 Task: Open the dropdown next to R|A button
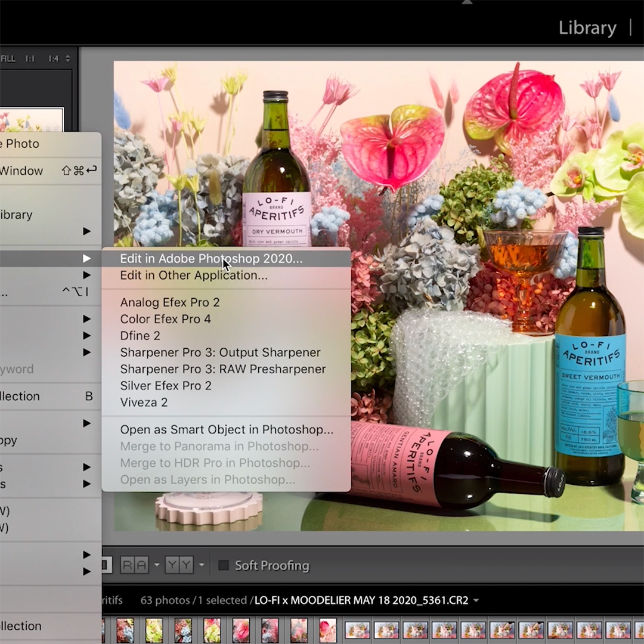(156, 565)
